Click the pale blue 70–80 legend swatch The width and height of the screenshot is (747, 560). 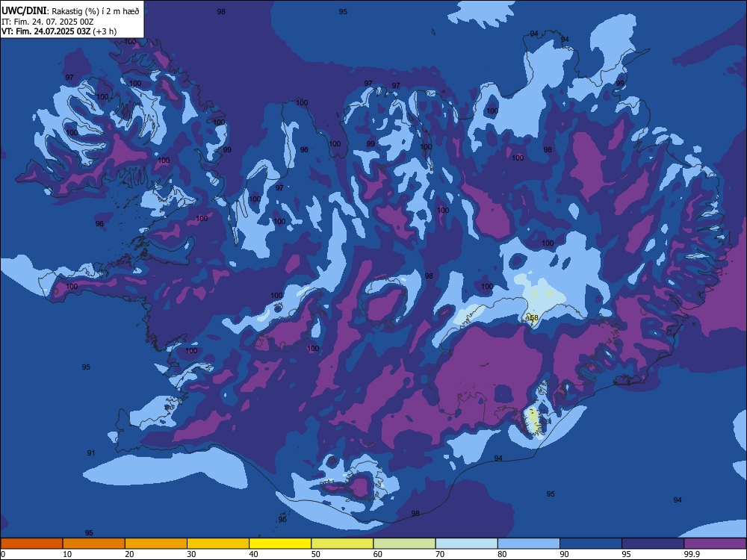pyautogui.click(x=467, y=544)
